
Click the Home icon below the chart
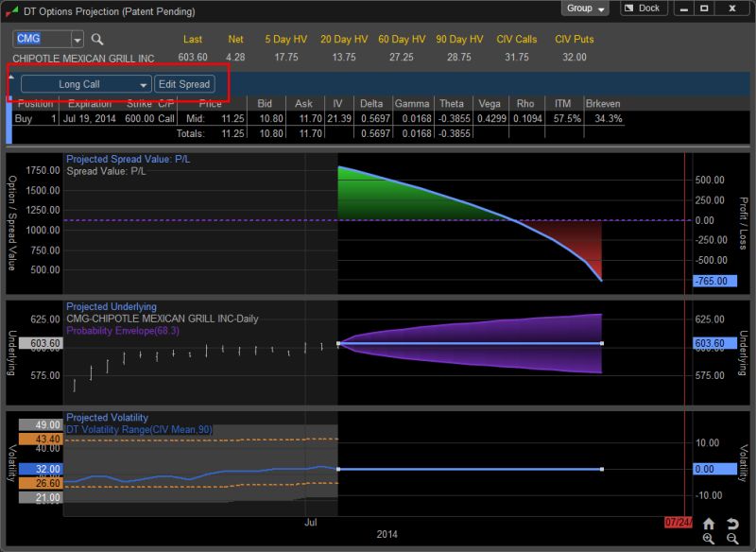(x=709, y=523)
